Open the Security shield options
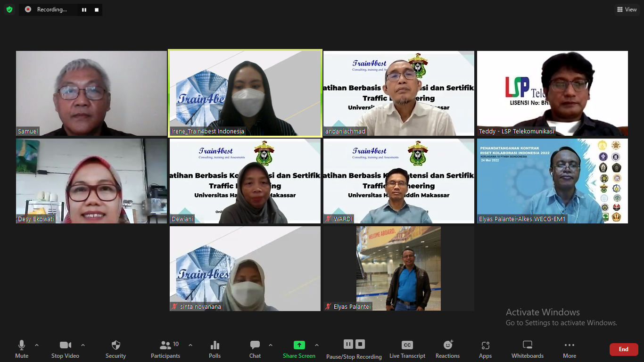 (116, 349)
